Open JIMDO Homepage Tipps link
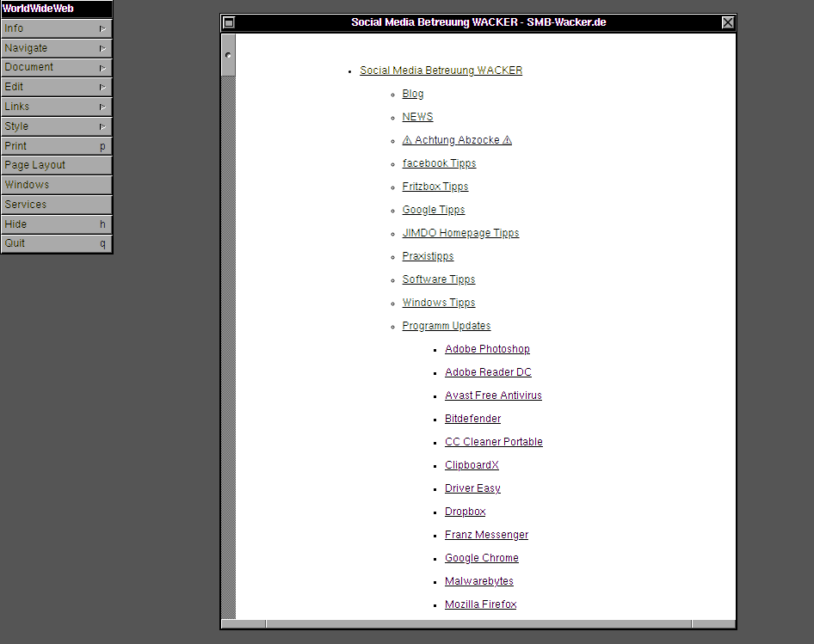The height and width of the screenshot is (644, 814). tap(460, 233)
